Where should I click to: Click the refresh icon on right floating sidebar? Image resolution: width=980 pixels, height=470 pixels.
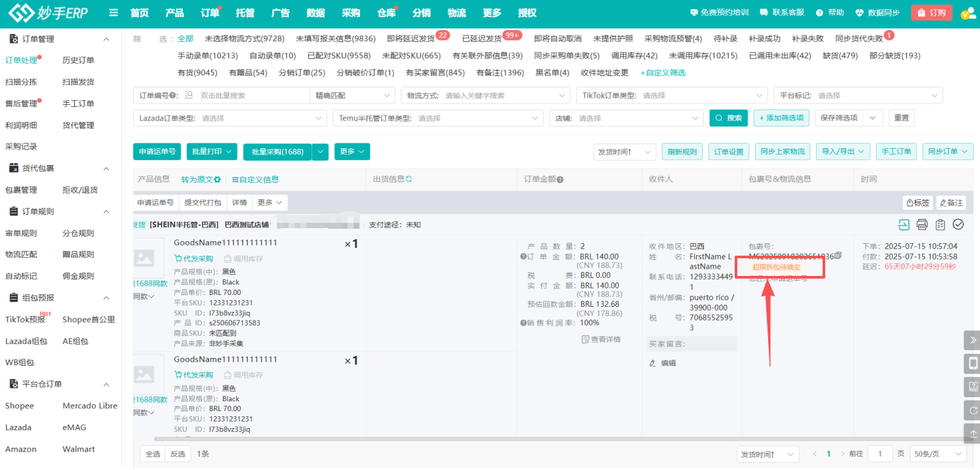[x=972, y=410]
